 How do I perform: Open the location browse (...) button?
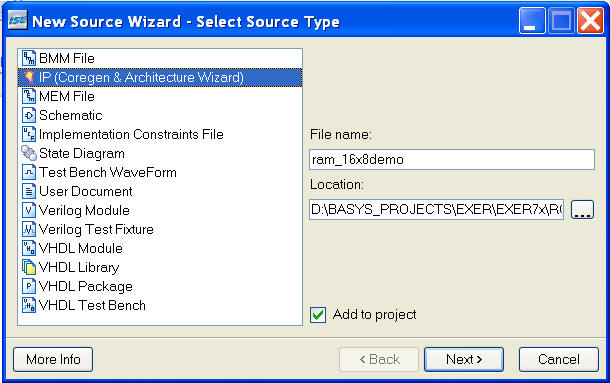(x=582, y=210)
